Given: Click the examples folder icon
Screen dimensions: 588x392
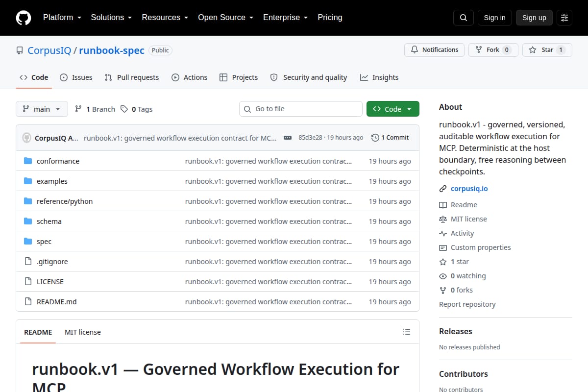Looking at the screenshot, I should 28,181.
